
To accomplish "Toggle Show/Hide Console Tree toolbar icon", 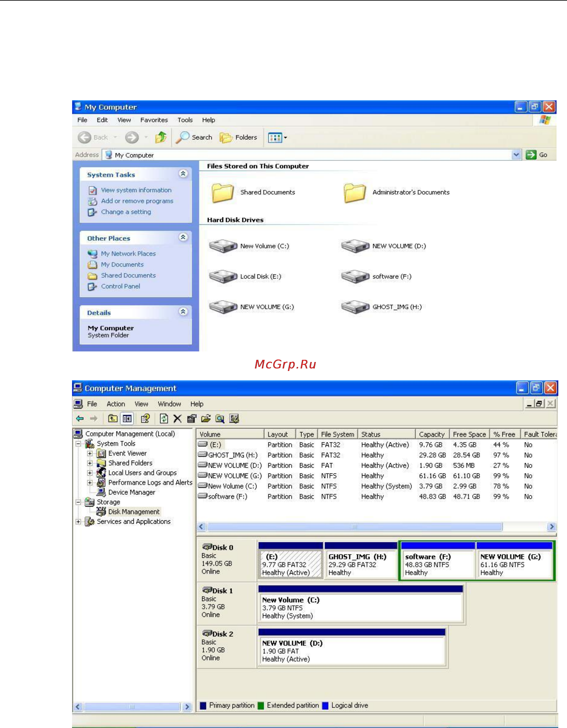I will 127,419.
